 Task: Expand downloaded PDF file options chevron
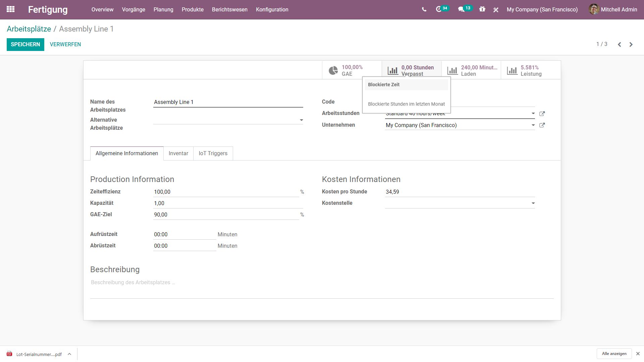click(69, 354)
